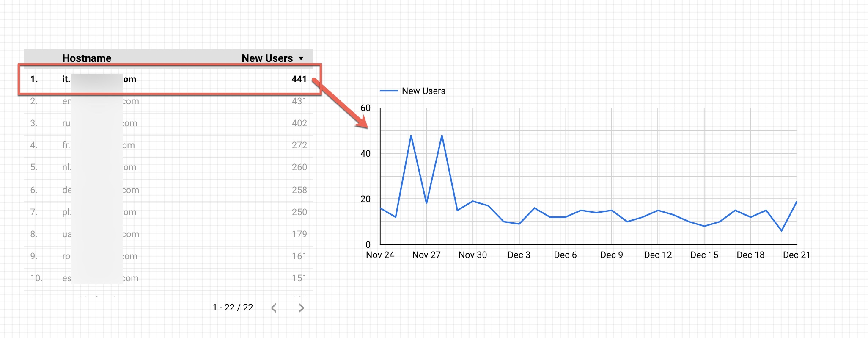Select the fr. hostname row

click(169, 145)
